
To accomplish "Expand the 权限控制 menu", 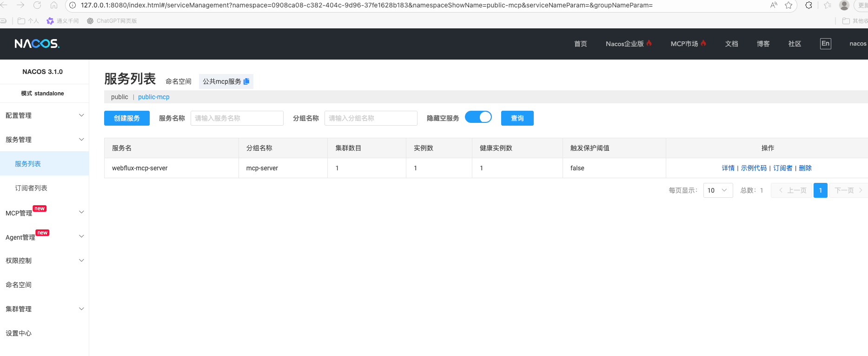I will pyautogui.click(x=44, y=261).
